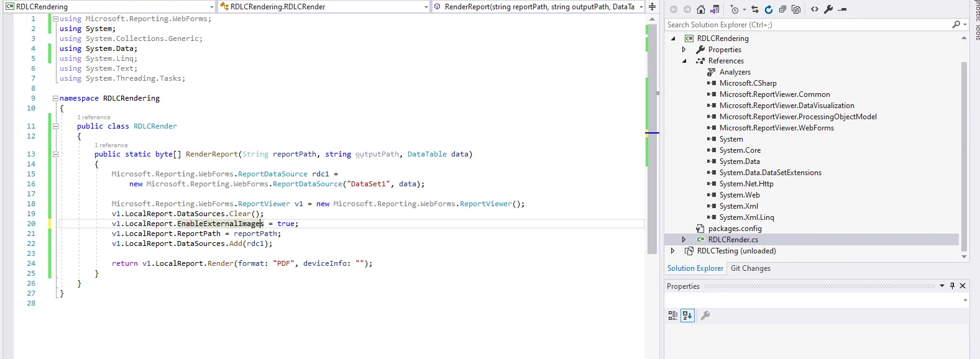Click the editor scrollbar up arrow

[x=652, y=19]
